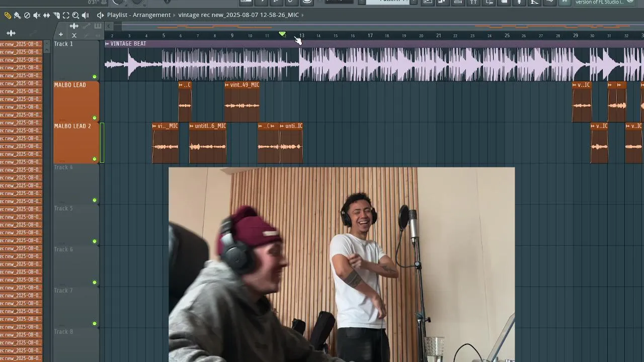This screenshot has height=362, width=644.
Task: Click the waveform icon above the clip list
Action: pyautogui.click(x=11, y=33)
